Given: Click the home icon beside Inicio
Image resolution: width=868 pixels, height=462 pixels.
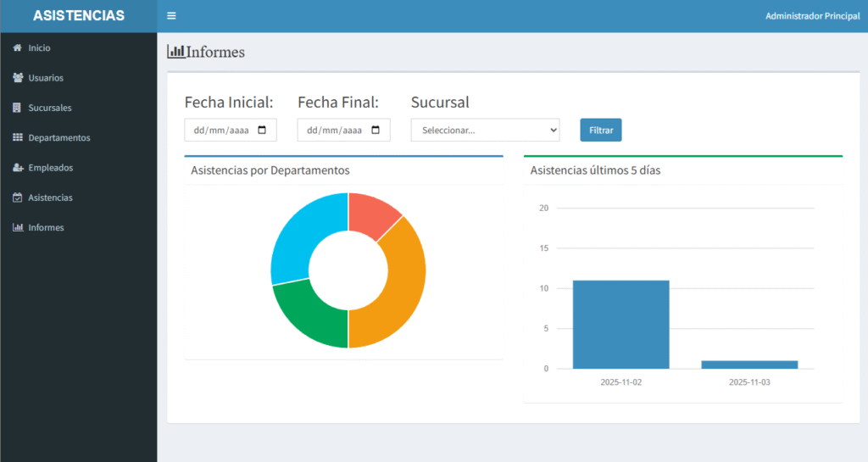Looking at the screenshot, I should (17, 48).
